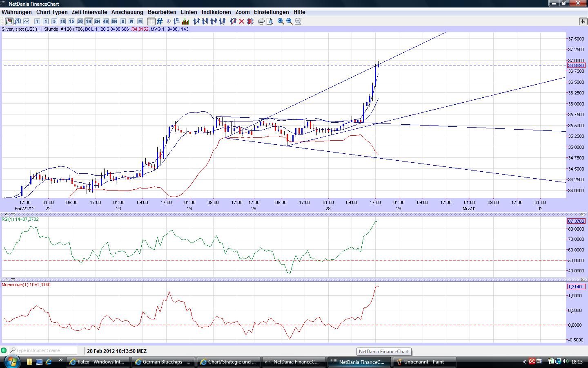Toggle the chart grid icon
The width and height of the screenshot is (588, 368).
[160, 21]
